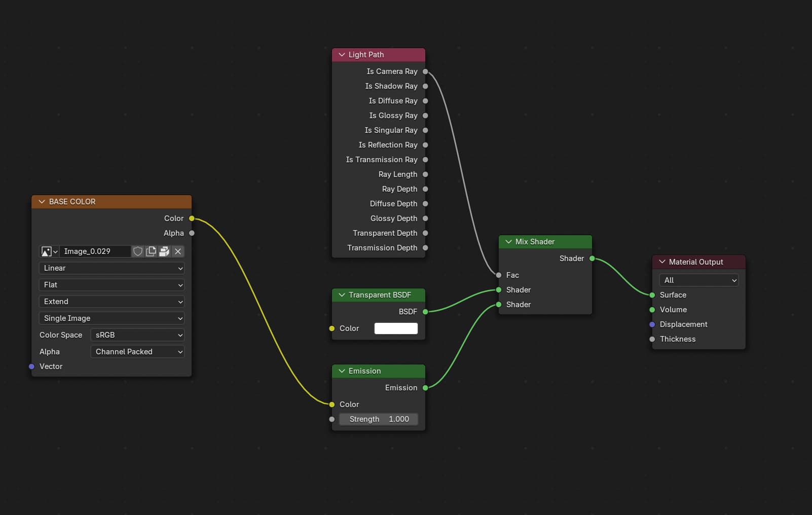Collapse the Mix Shader node
812x515 pixels.
pos(508,242)
